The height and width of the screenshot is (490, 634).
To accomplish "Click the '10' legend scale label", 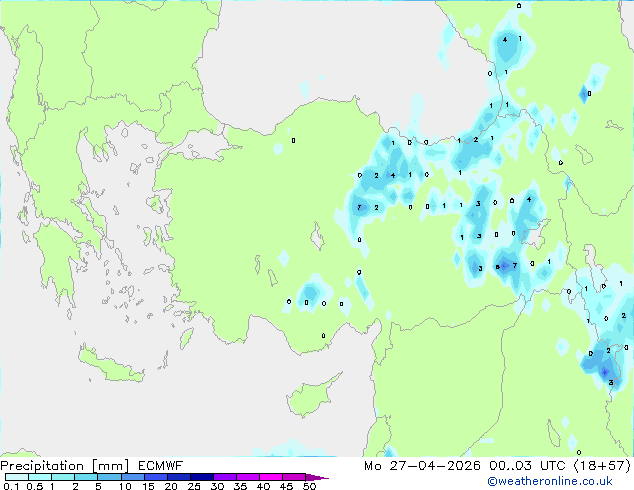I will [125, 486].
